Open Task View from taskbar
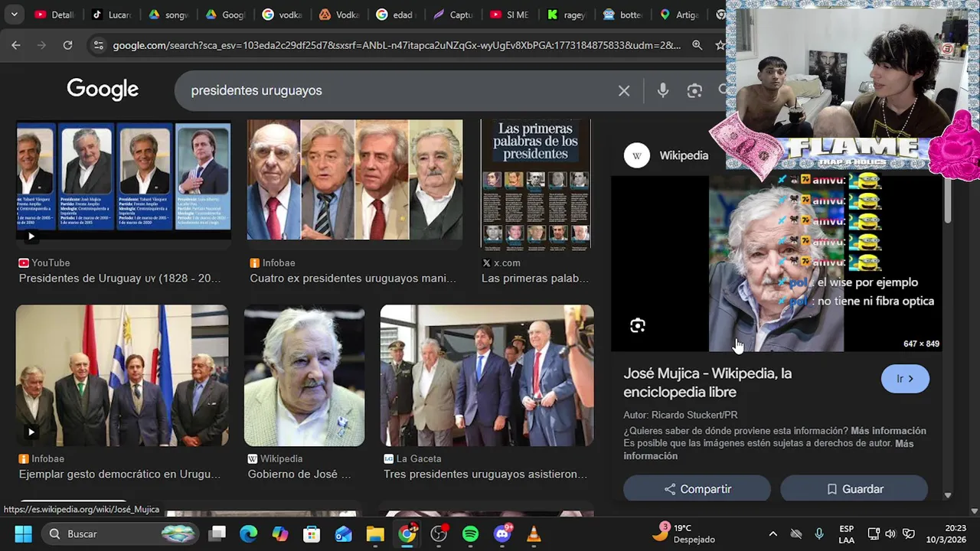This screenshot has height=551, width=980. [217, 533]
